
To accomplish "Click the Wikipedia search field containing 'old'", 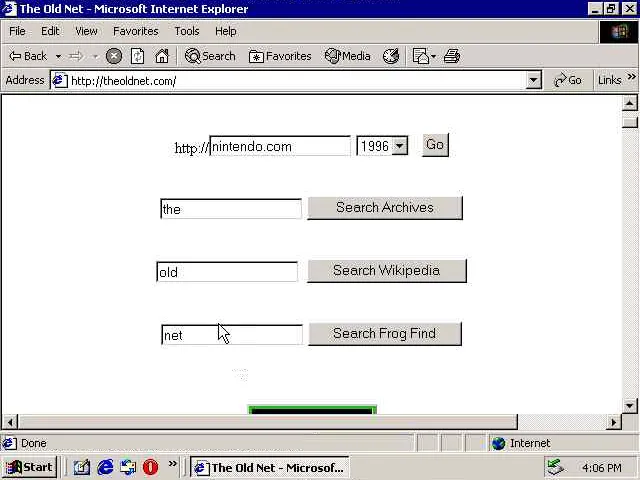I will click(x=227, y=271).
